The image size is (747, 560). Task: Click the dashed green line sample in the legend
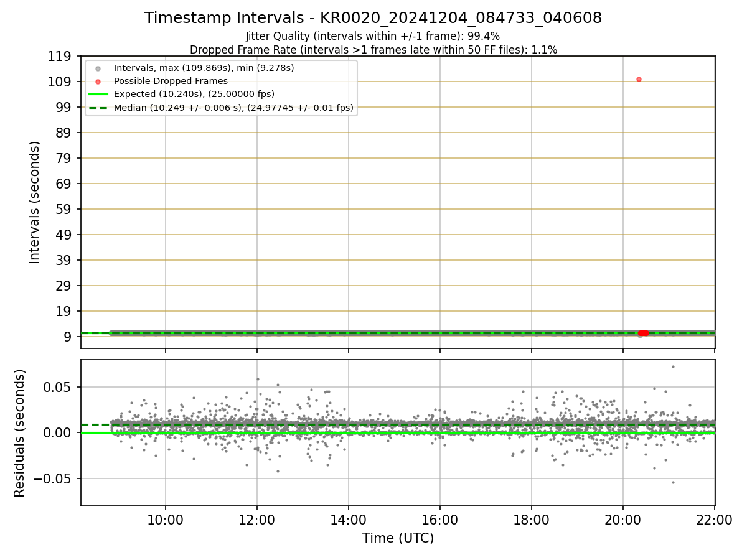[x=98, y=108]
